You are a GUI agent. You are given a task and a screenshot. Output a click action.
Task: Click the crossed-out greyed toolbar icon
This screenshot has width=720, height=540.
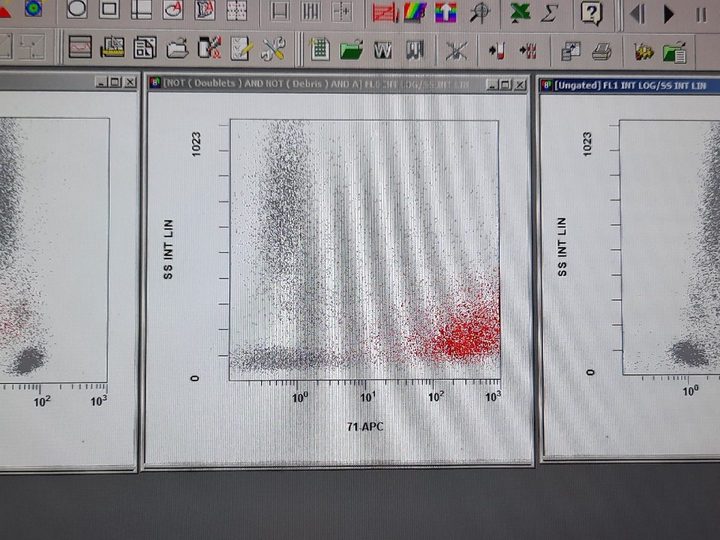coord(456,51)
